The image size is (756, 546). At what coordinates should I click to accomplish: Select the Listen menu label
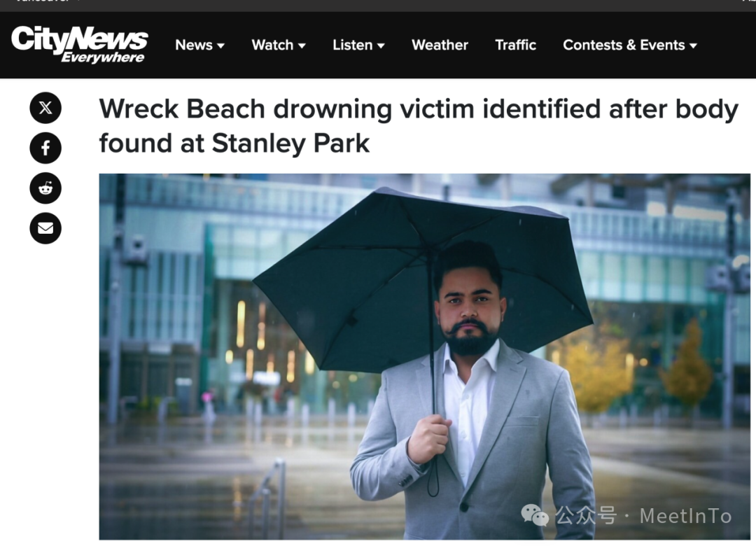[352, 45]
